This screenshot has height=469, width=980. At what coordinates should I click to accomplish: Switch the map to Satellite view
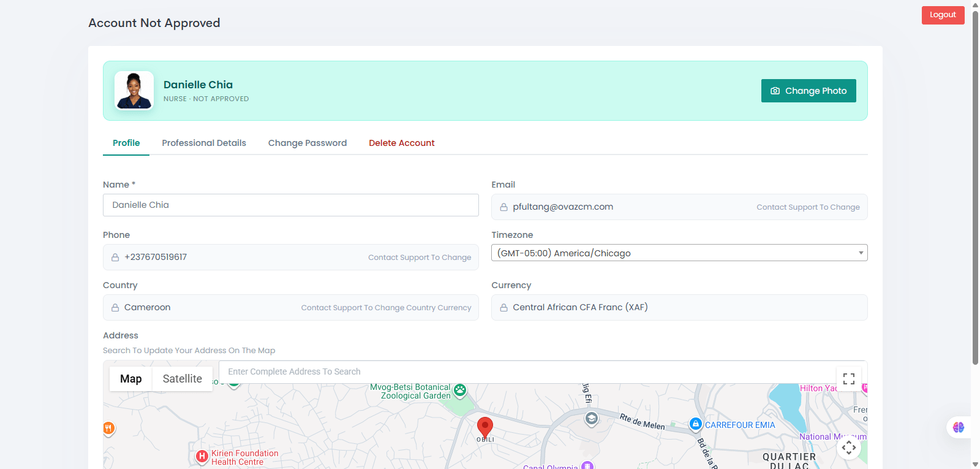pyautogui.click(x=183, y=379)
